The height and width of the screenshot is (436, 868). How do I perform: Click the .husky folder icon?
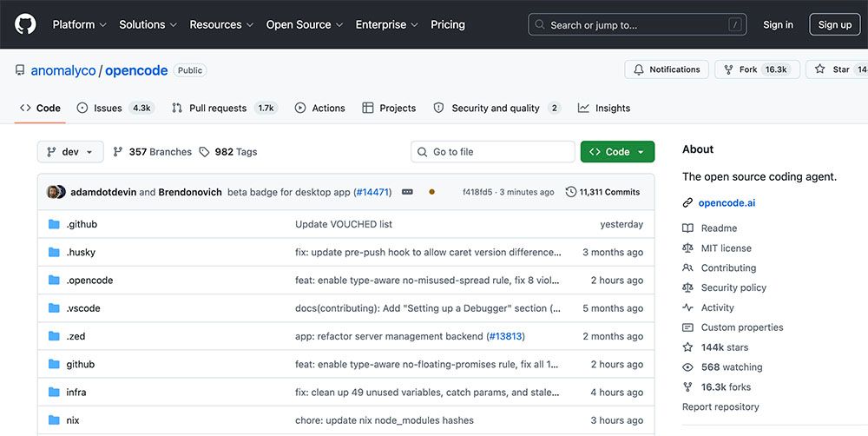[54, 252]
